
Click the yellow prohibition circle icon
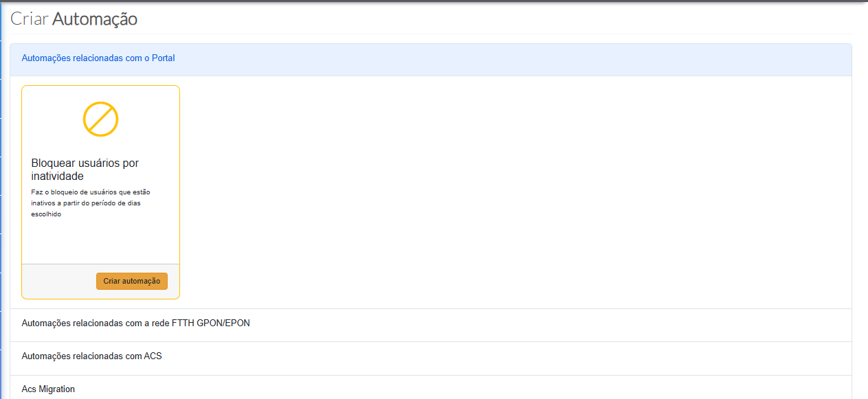(101, 119)
